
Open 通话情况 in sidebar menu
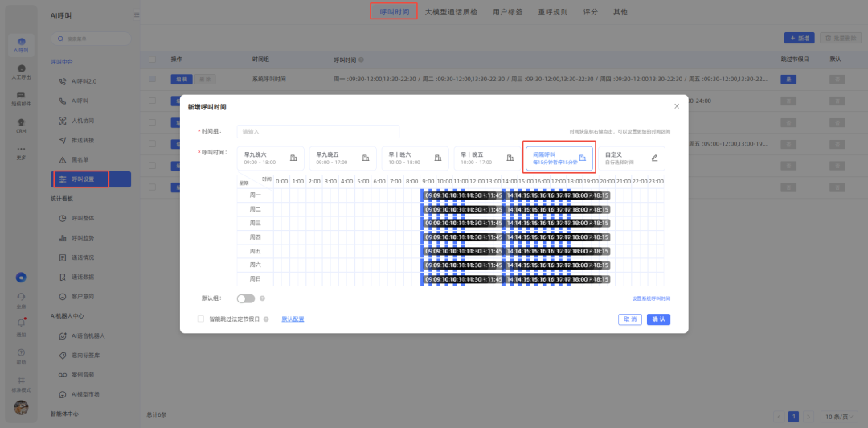(x=83, y=257)
